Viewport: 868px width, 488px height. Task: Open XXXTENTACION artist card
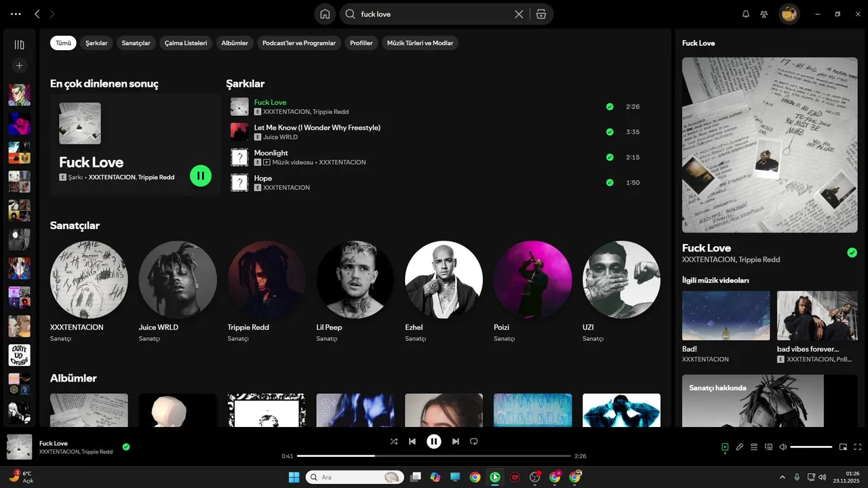[x=89, y=291]
